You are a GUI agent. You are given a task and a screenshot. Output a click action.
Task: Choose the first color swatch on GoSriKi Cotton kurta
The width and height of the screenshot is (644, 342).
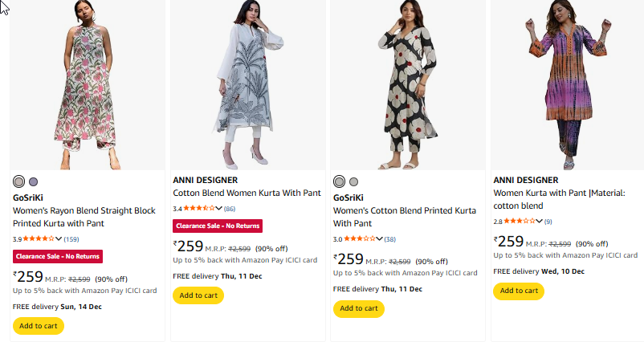(x=340, y=181)
